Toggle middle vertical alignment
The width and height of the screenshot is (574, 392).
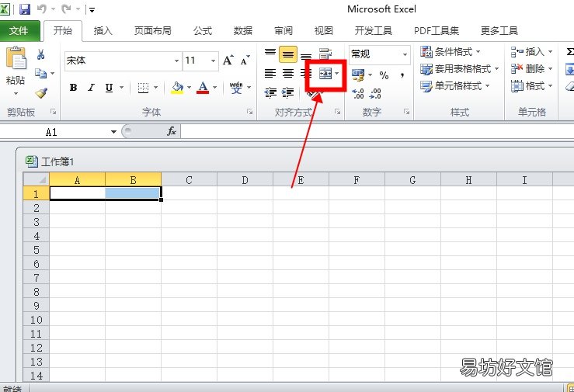(288, 54)
